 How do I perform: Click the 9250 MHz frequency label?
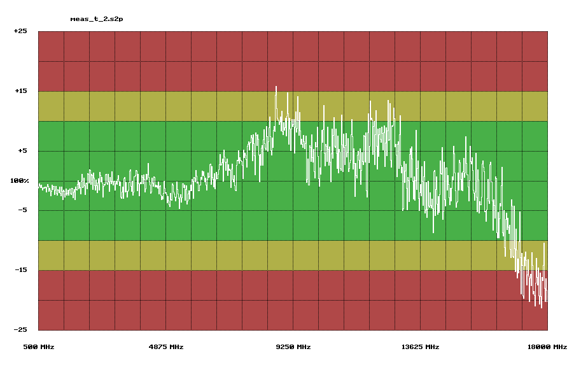pos(293,347)
